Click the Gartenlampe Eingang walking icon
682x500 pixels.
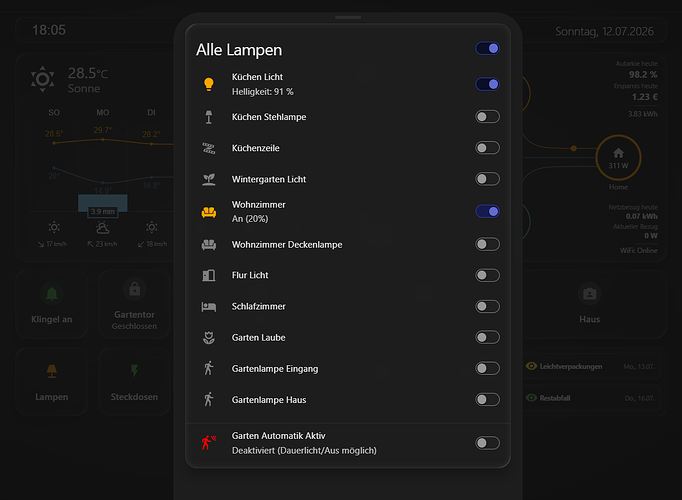(x=209, y=368)
